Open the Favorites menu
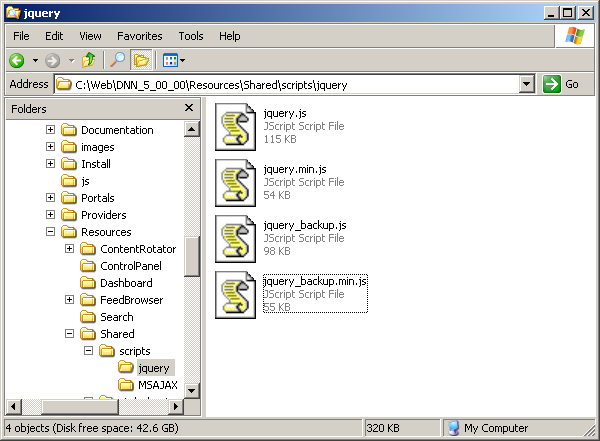The width and height of the screenshot is (600, 441). pyautogui.click(x=140, y=36)
